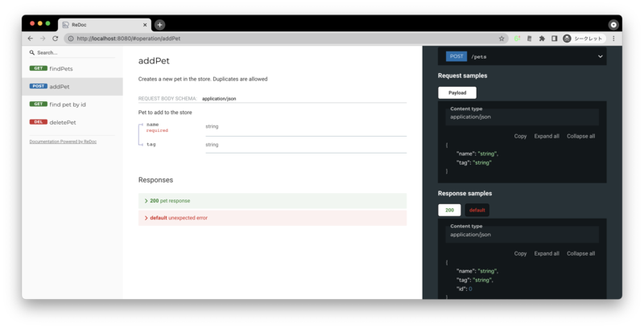This screenshot has width=644, height=328.
Task: Select the ReDoc browser tab
Action: (105, 25)
